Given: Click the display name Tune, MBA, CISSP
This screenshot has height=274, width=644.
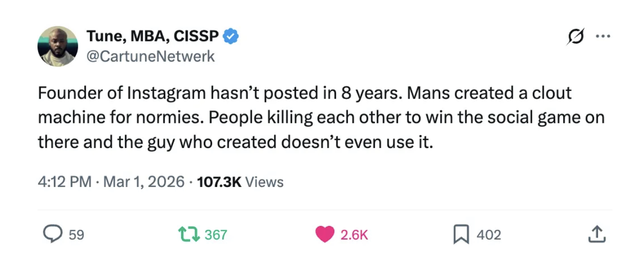Looking at the screenshot, I should (152, 36).
